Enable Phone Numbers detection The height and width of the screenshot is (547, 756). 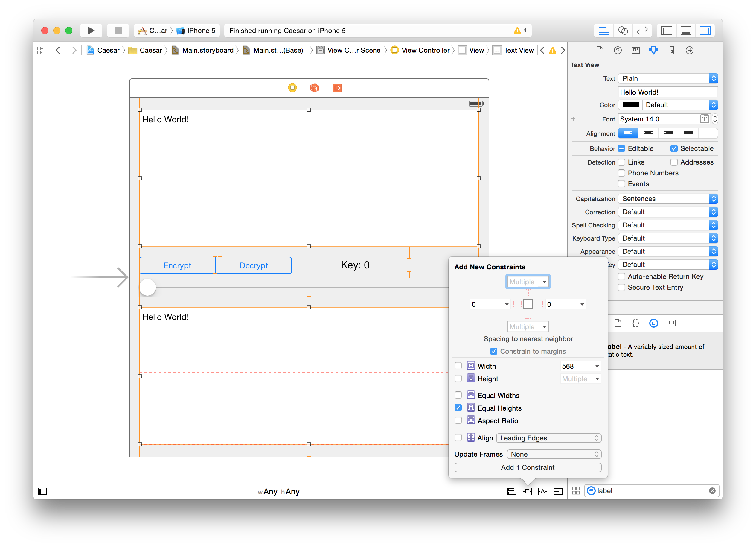pos(621,173)
